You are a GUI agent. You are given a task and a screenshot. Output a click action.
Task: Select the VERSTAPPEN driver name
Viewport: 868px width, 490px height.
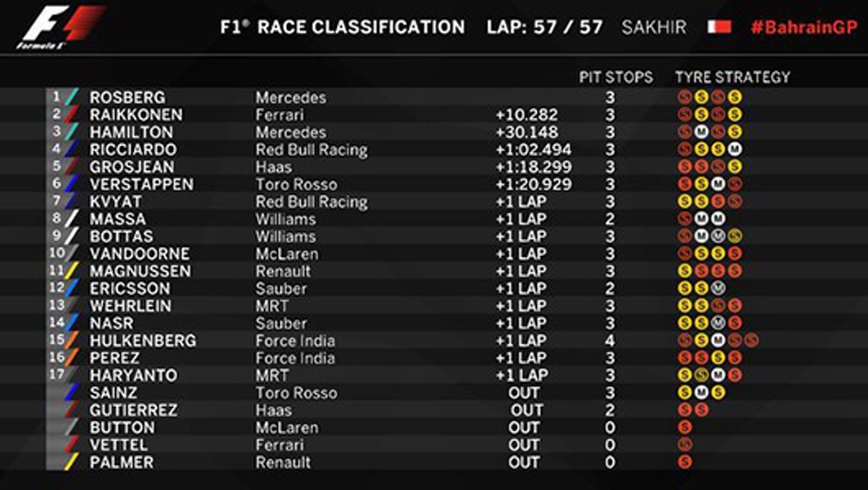coord(142,184)
